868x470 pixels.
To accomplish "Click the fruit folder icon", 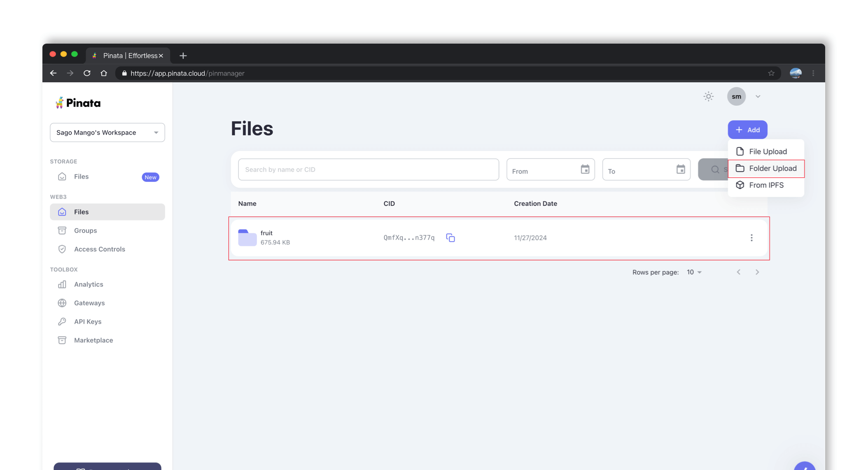I will coord(247,238).
